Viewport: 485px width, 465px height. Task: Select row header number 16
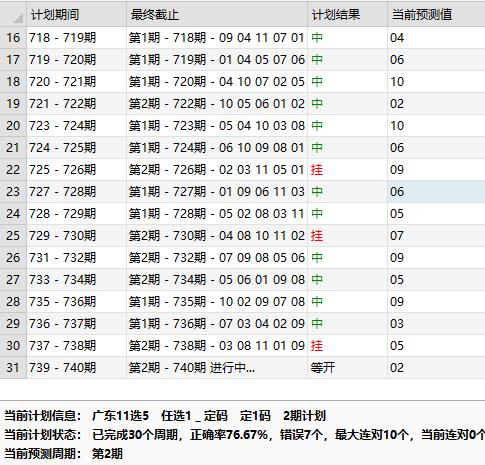[x=13, y=38]
